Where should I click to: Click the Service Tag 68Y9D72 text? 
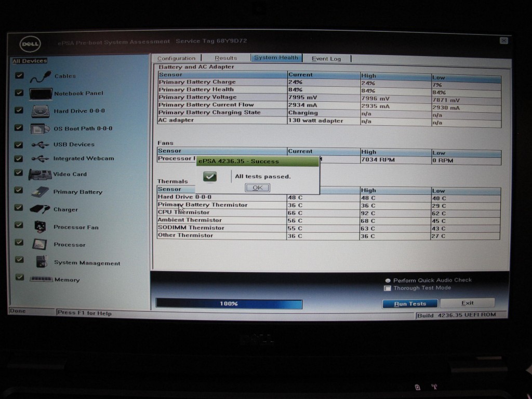(211, 41)
